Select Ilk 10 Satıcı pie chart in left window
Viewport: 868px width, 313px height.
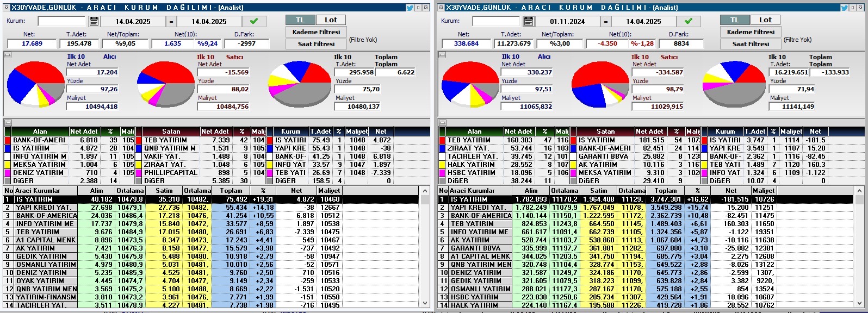165,84
